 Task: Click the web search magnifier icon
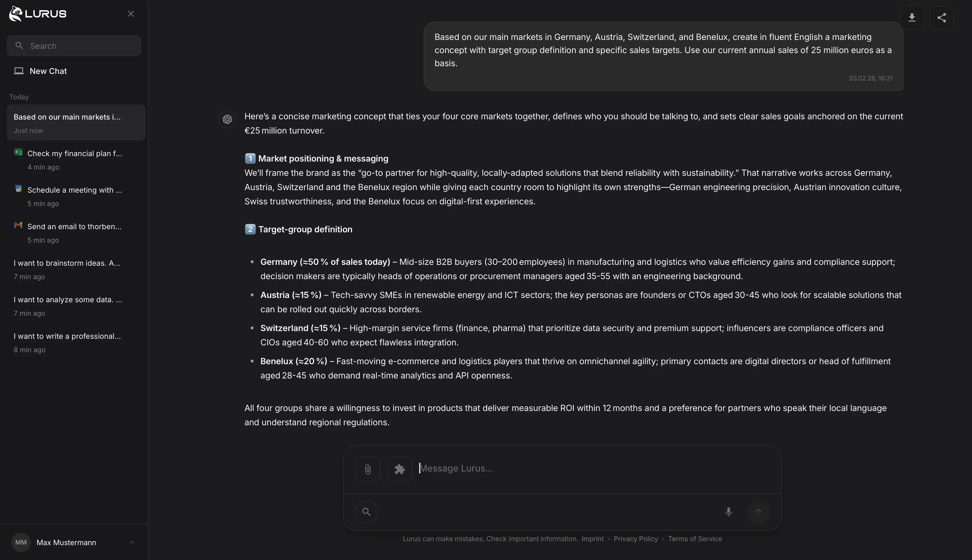[366, 512]
